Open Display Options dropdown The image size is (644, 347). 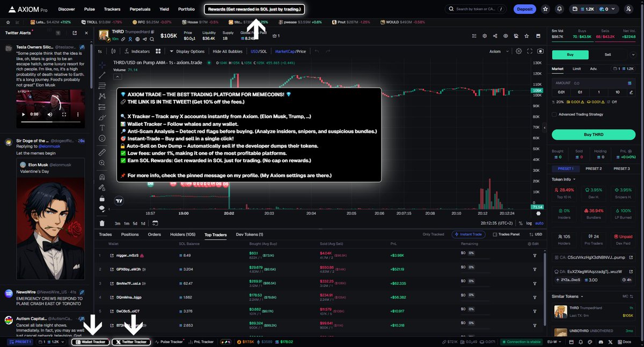click(x=187, y=52)
